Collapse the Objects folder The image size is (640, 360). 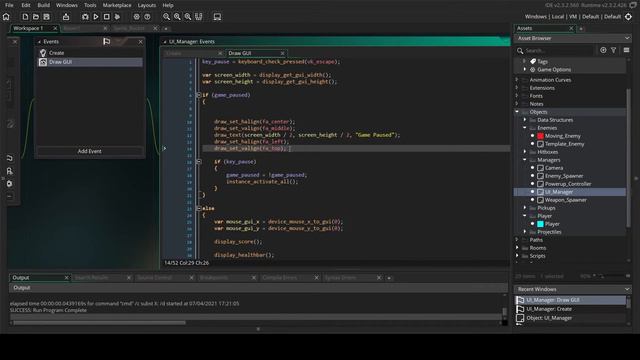point(517,112)
